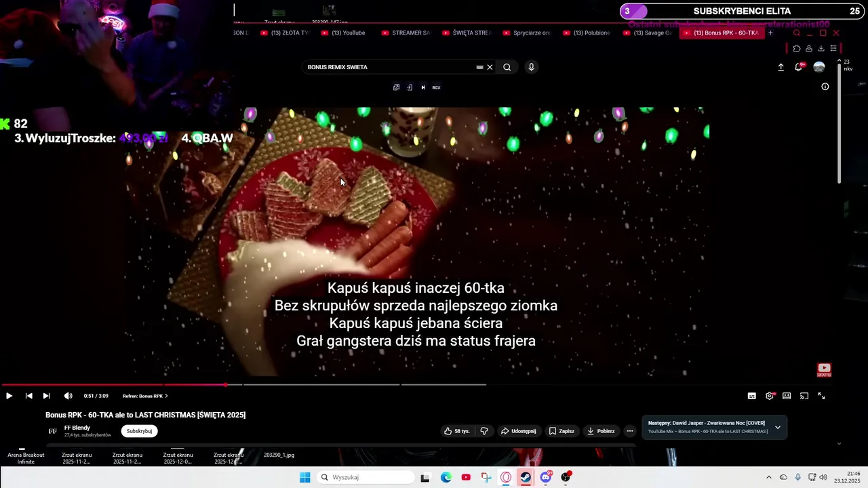The image size is (868, 488).
Task: Open player settings gear
Action: point(770,396)
